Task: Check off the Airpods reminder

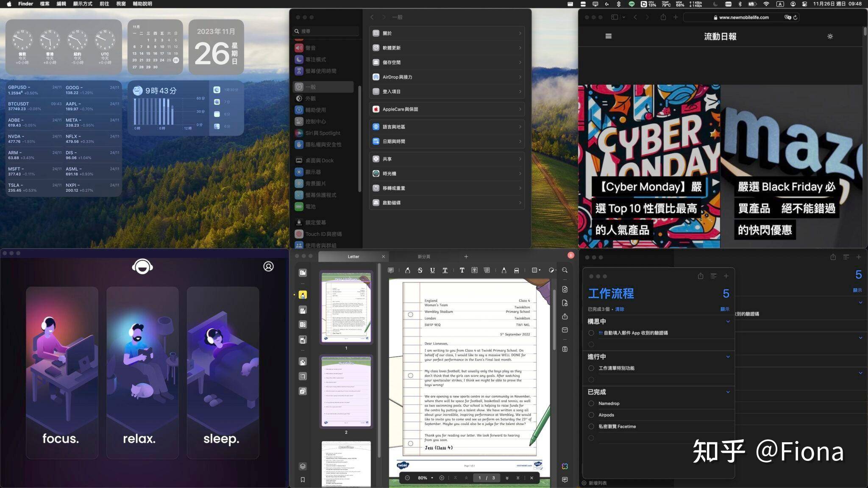Action: point(591,415)
